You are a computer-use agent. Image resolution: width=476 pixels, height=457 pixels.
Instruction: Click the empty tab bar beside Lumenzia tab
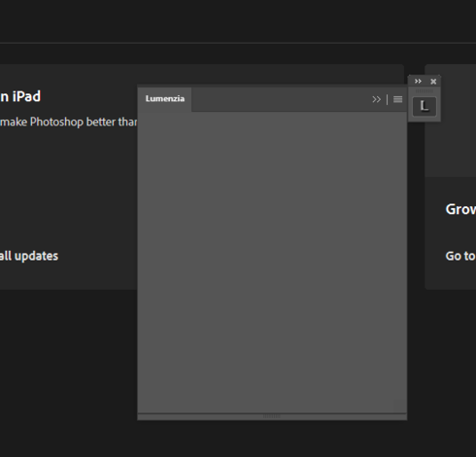tap(280, 99)
